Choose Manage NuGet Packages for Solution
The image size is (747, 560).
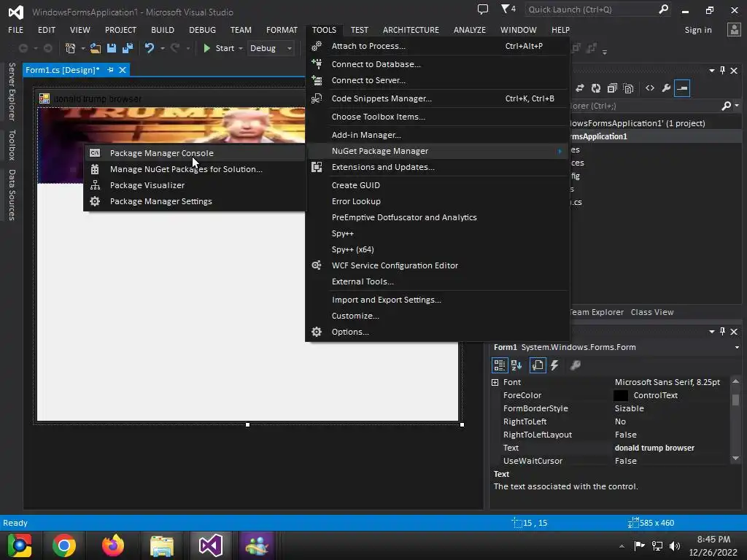coord(194,169)
